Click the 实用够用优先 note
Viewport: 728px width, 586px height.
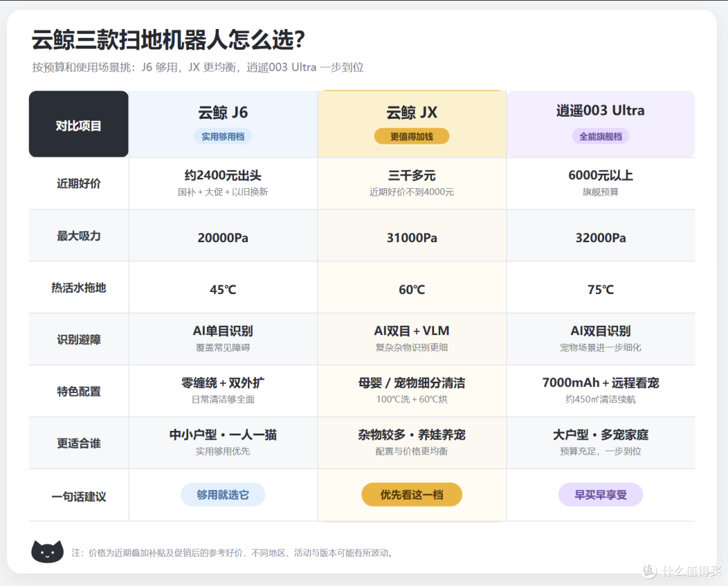[x=223, y=451]
